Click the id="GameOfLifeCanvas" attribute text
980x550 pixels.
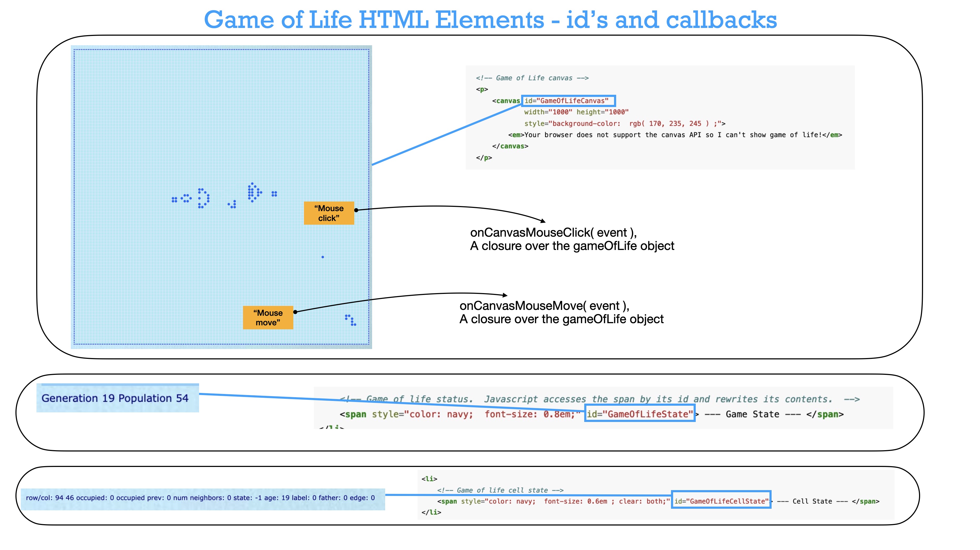click(566, 101)
